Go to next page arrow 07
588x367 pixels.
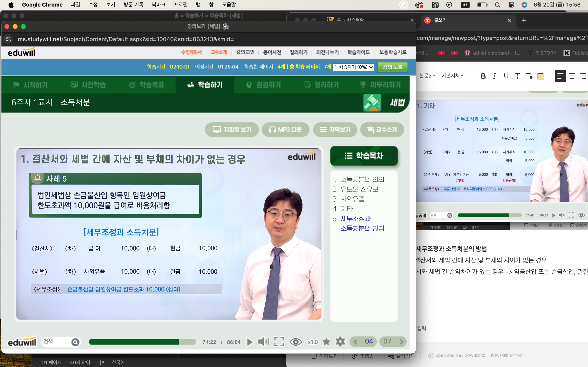401,342
